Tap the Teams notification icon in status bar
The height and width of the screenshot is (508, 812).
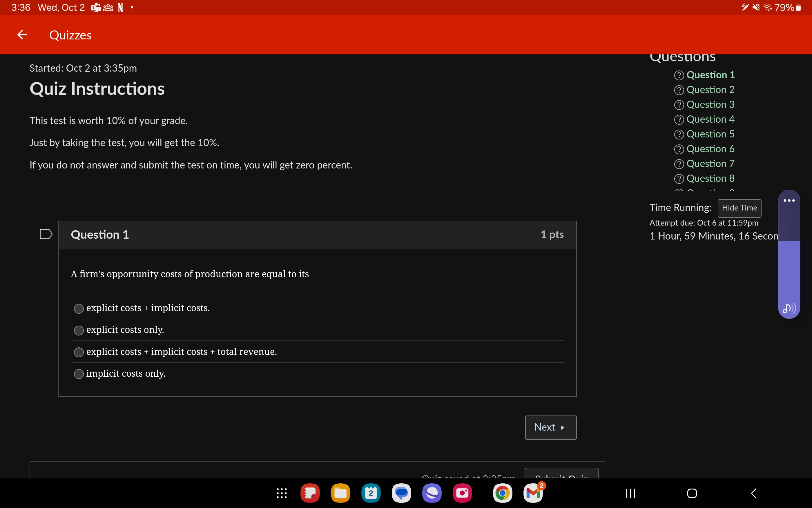tap(96, 7)
